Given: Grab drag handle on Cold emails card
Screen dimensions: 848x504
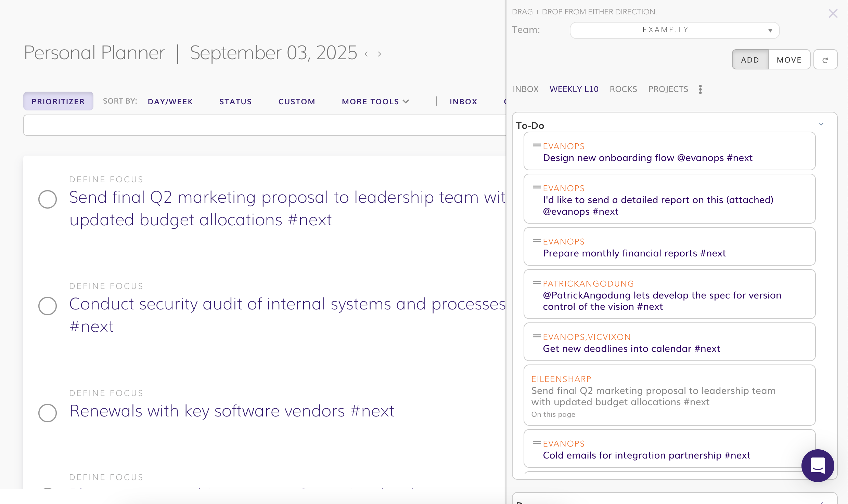Looking at the screenshot, I should click(x=537, y=443).
